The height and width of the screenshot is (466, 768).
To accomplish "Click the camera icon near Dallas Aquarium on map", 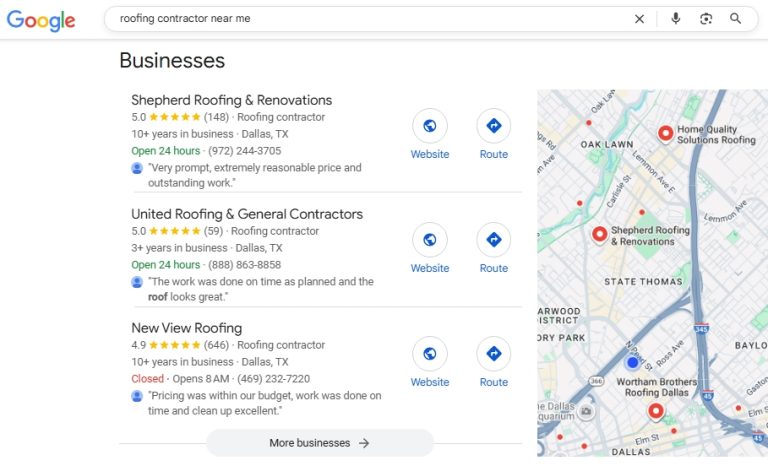I will (586, 412).
